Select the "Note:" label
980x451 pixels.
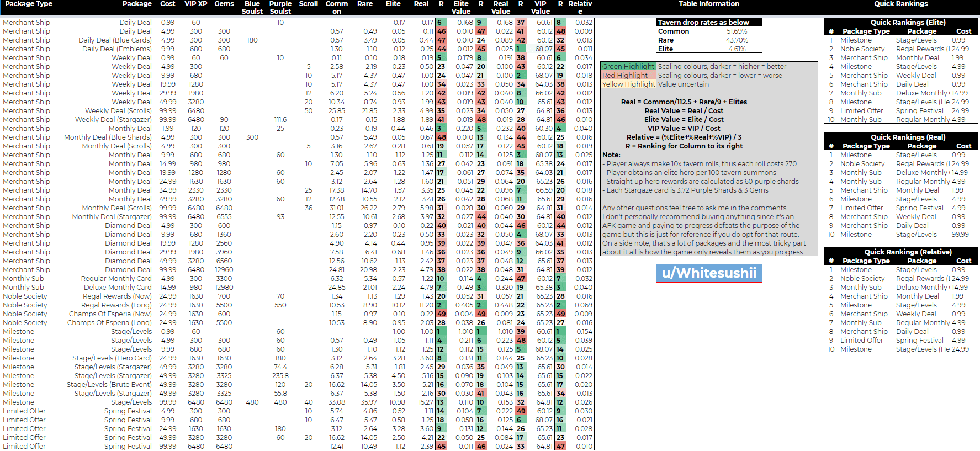[x=611, y=155]
